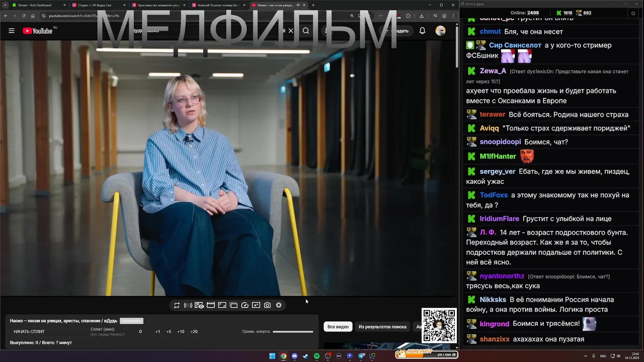
Task: Click username Zewa_A in chat
Action: tap(493, 71)
